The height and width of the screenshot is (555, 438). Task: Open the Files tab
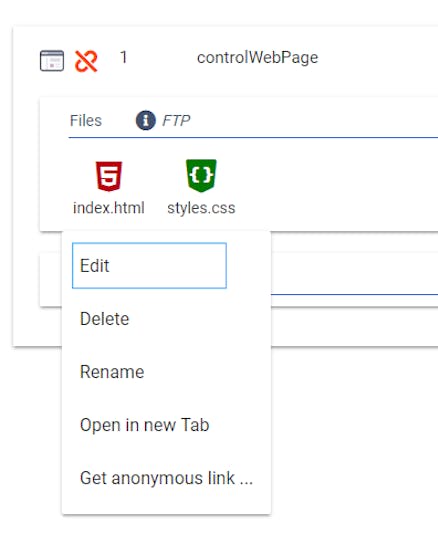point(86,120)
